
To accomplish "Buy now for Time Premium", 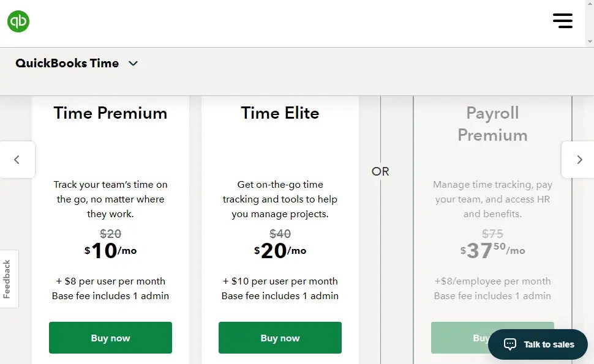I will [110, 338].
